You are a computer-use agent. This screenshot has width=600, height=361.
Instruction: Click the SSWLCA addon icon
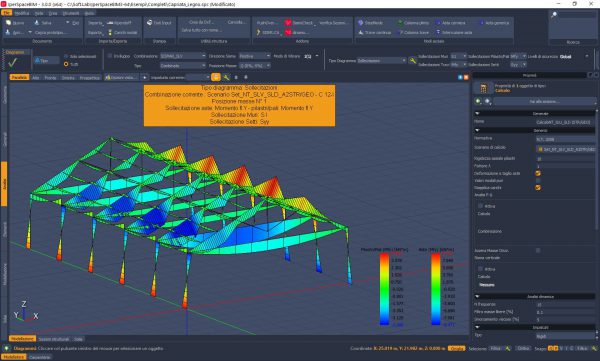coord(259,33)
